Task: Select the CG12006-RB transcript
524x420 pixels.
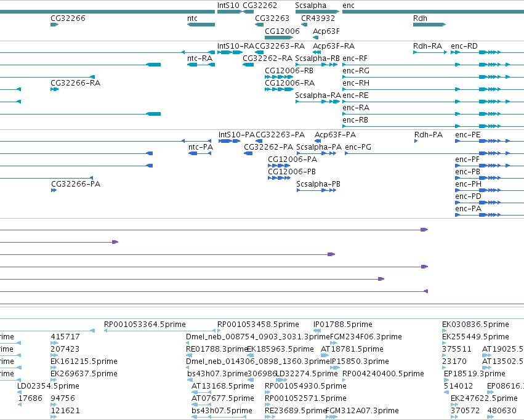Action: (279, 77)
